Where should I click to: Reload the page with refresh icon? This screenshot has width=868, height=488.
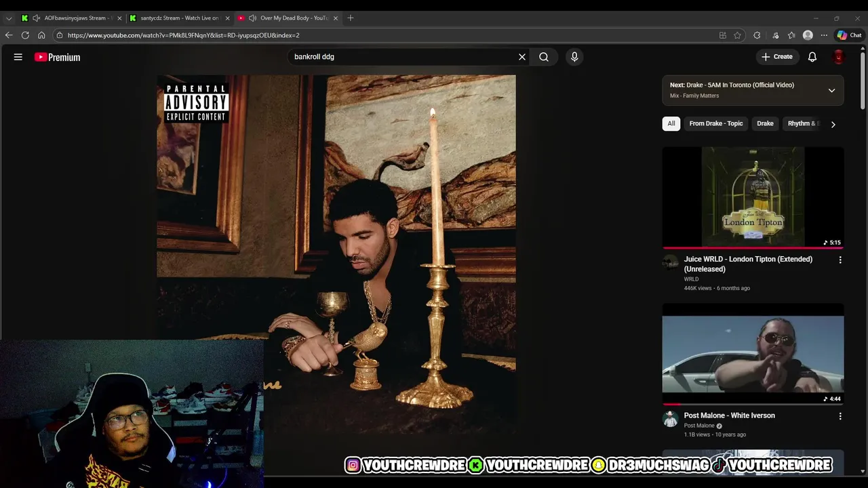25,35
